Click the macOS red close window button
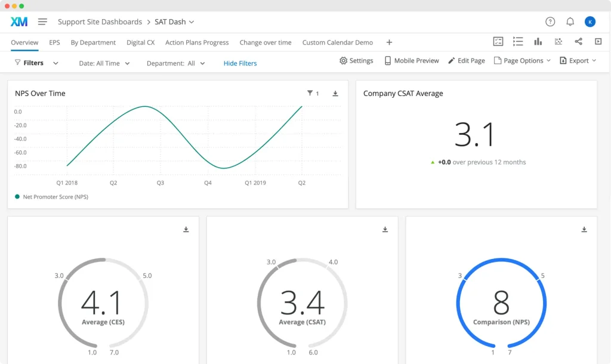The image size is (611, 364). click(x=7, y=6)
